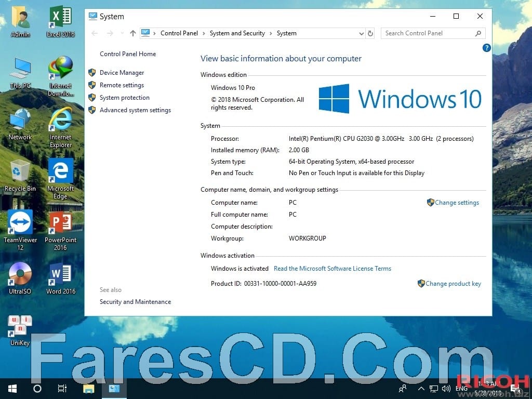Open Task View from the taskbar
Screen dimensions: 532x399
[62, 389]
